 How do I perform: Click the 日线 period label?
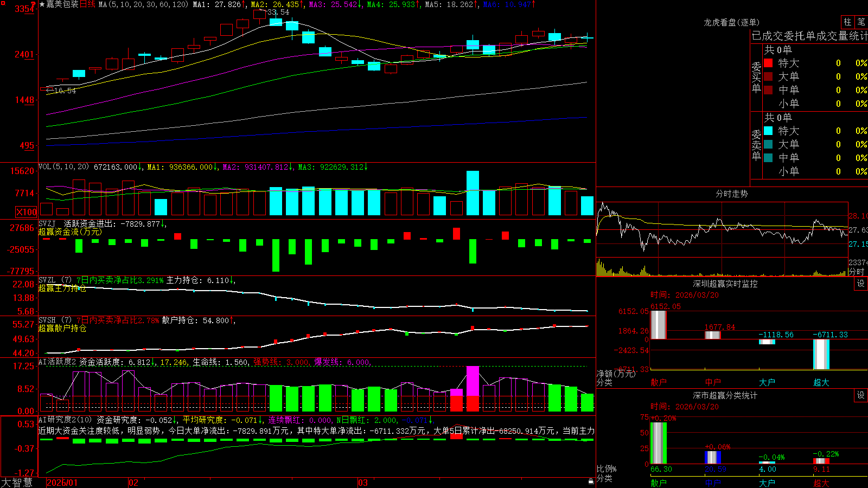pos(87,4)
